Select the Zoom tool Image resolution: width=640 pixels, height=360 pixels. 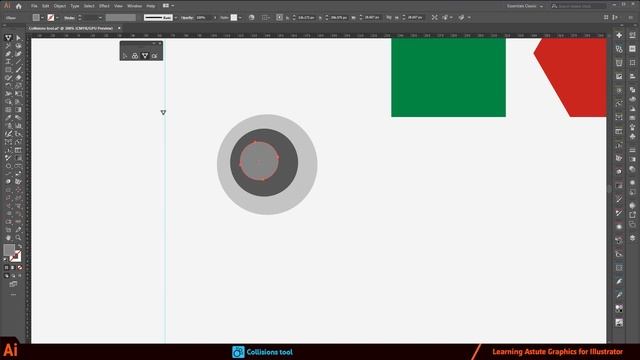(18, 238)
